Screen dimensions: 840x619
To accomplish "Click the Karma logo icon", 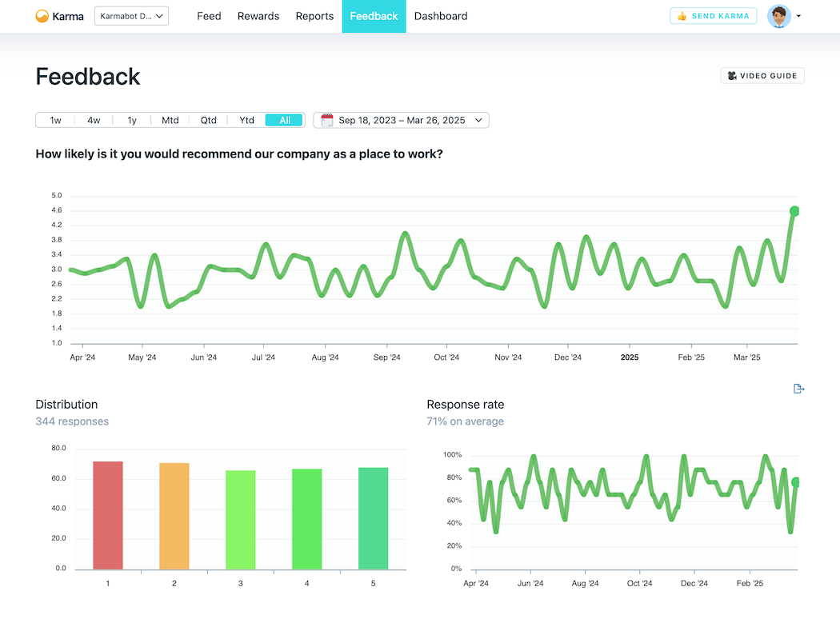I will 42,16.
